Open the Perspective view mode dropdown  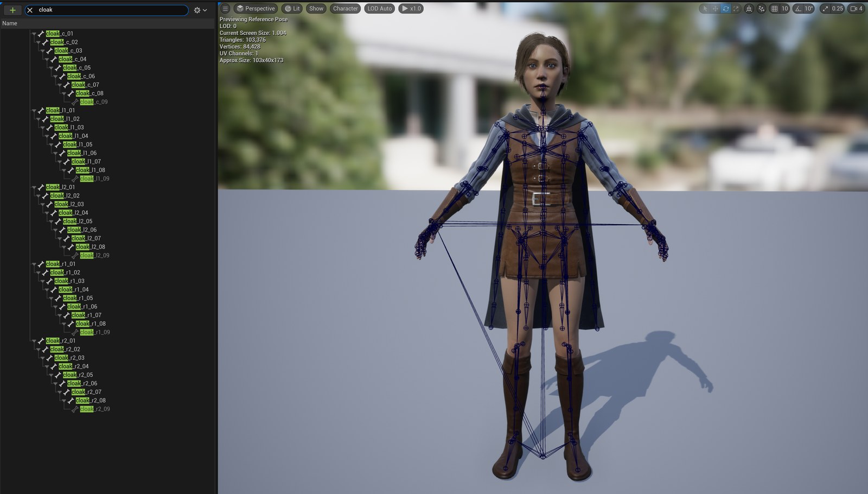coord(256,9)
